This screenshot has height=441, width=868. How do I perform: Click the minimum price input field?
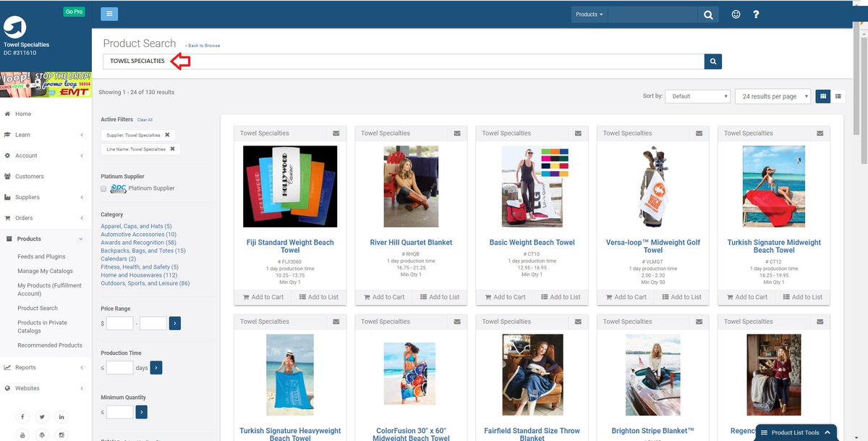pos(120,323)
